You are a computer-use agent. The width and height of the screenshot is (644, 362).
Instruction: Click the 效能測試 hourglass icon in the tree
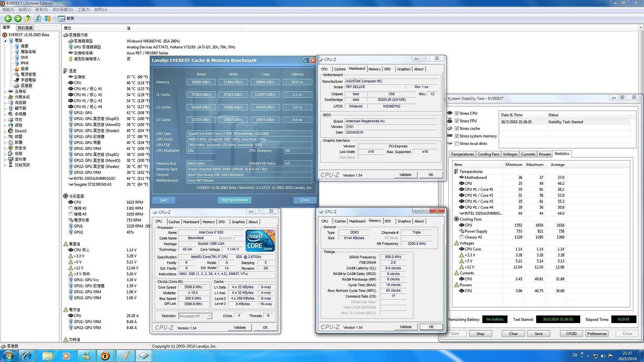[x=11, y=165]
